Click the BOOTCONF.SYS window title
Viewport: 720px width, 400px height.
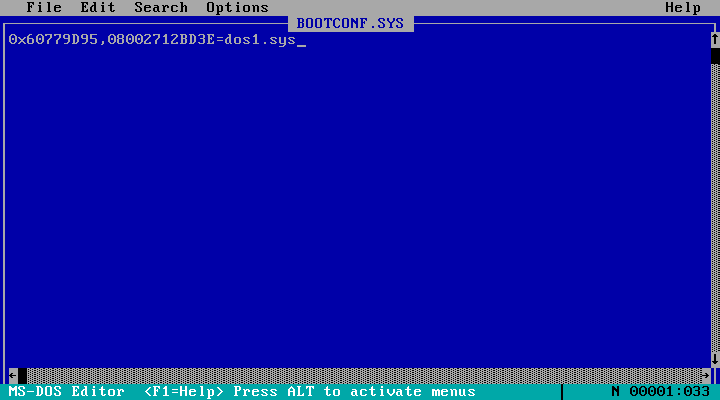[x=350, y=23]
